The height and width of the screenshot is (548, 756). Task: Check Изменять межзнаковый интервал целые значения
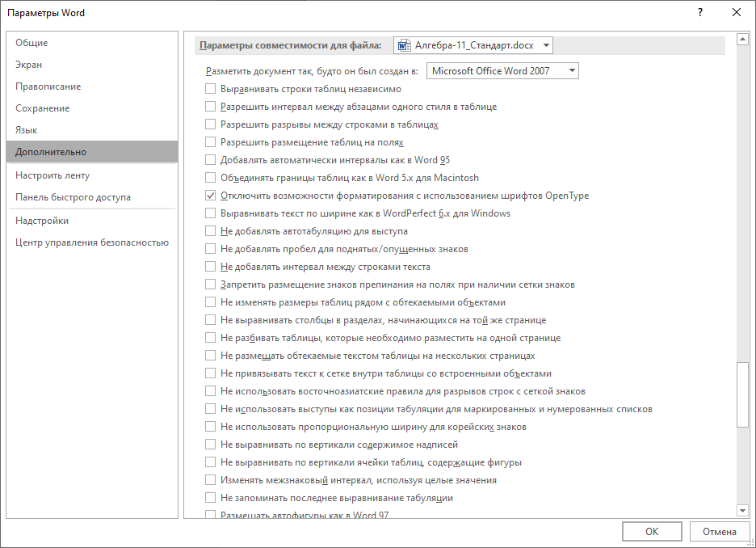click(210, 480)
